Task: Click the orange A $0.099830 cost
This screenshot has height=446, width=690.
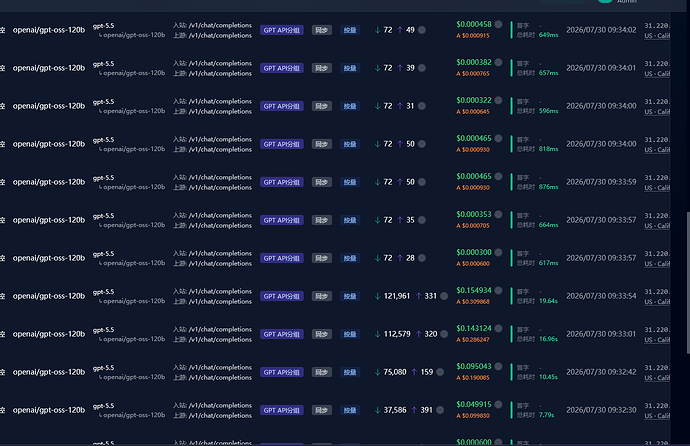Action: click(x=473, y=416)
